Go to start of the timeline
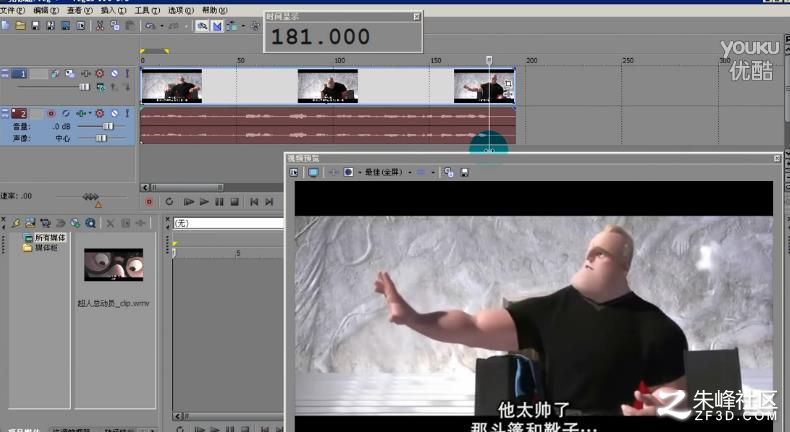Image resolution: width=790 pixels, height=432 pixels. (254, 202)
